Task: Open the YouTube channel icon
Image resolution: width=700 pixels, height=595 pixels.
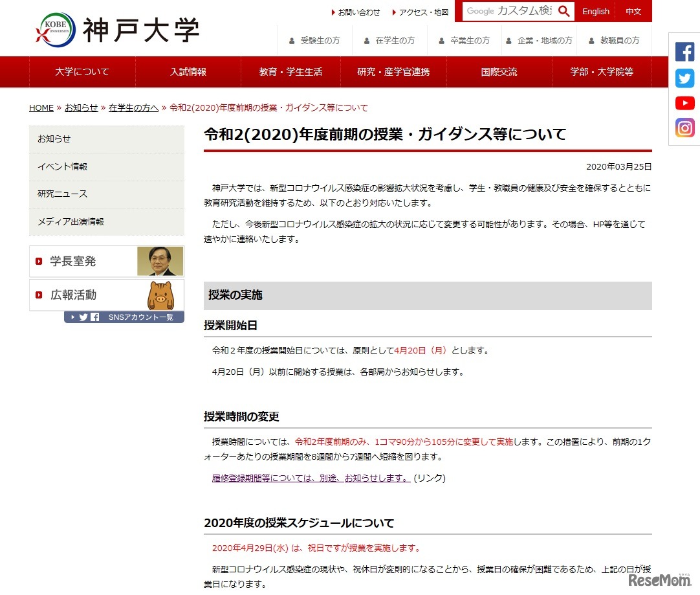Action: 684,102
